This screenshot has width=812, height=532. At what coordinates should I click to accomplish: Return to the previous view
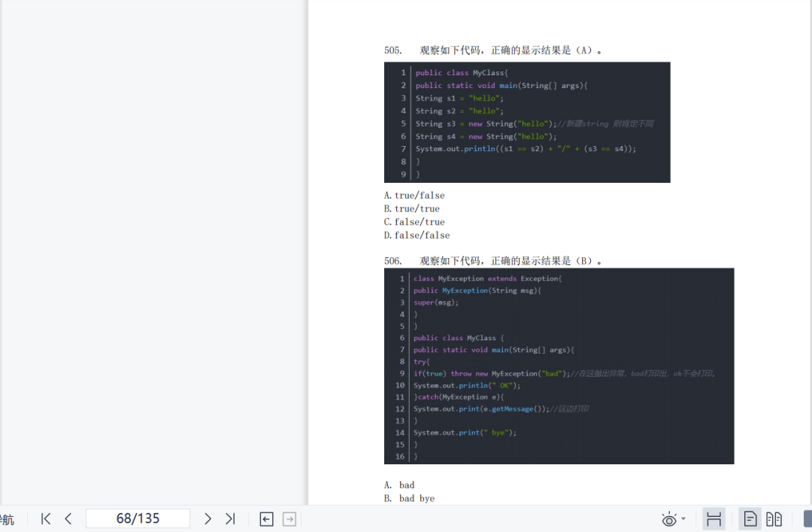coord(267,519)
